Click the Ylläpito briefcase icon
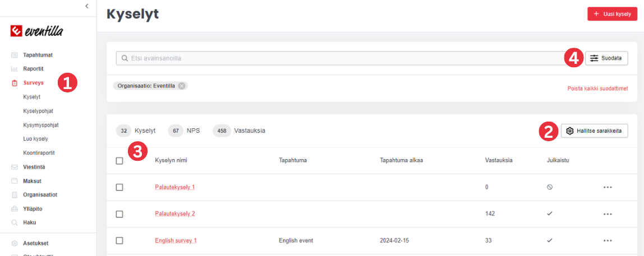This screenshot has width=644, height=256. point(15,209)
